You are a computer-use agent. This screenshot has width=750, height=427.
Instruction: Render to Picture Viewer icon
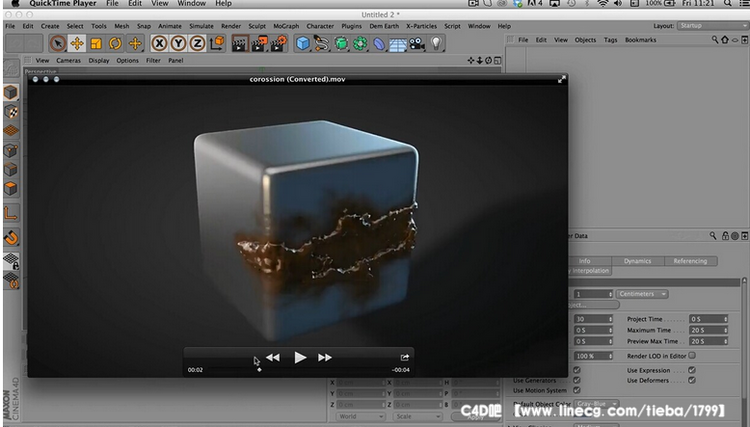259,44
